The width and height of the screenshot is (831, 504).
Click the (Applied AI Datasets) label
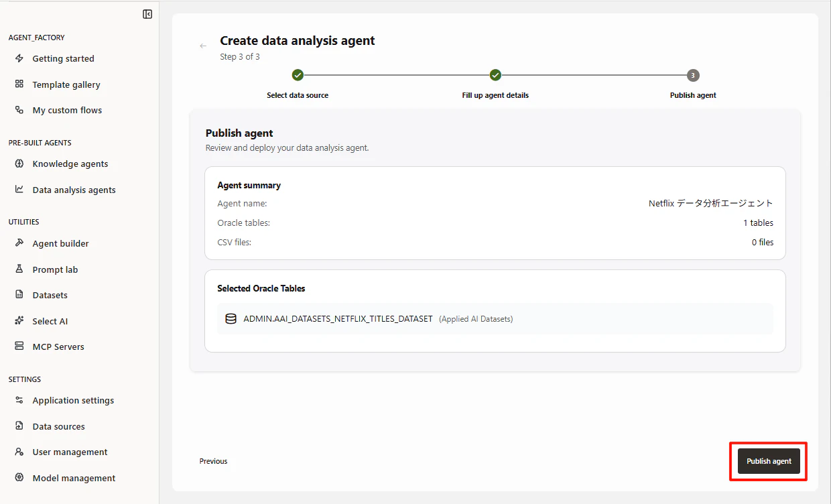[x=476, y=319]
